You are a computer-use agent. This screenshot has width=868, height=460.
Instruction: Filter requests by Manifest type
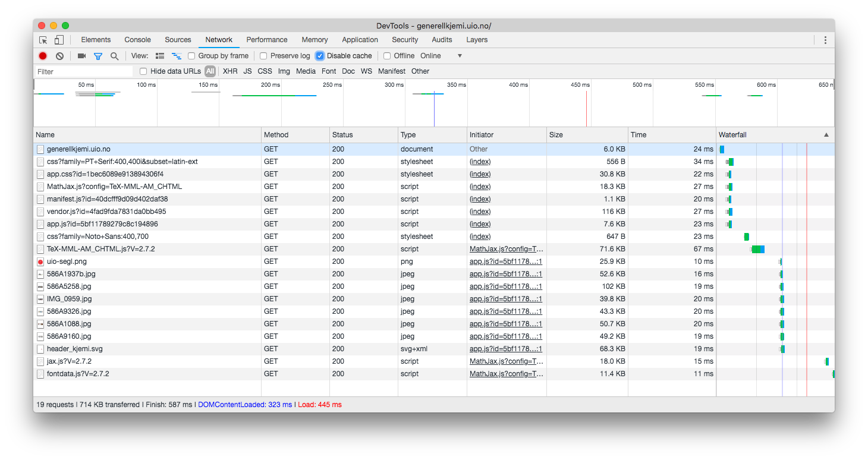[x=392, y=71]
